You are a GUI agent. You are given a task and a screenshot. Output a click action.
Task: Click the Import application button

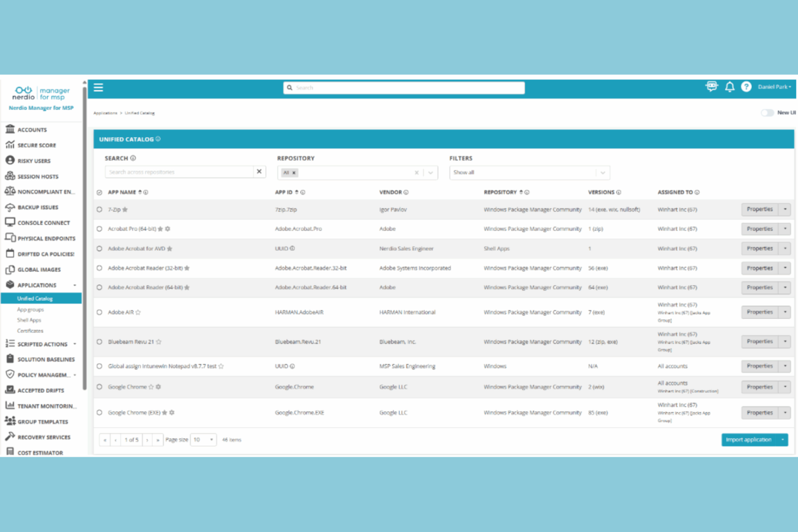(x=749, y=439)
